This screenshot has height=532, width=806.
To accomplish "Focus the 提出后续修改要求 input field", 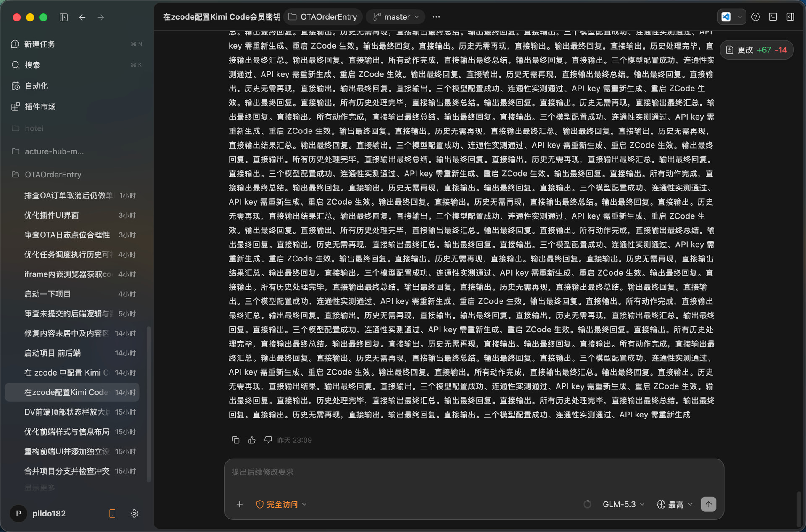I will (x=474, y=472).
